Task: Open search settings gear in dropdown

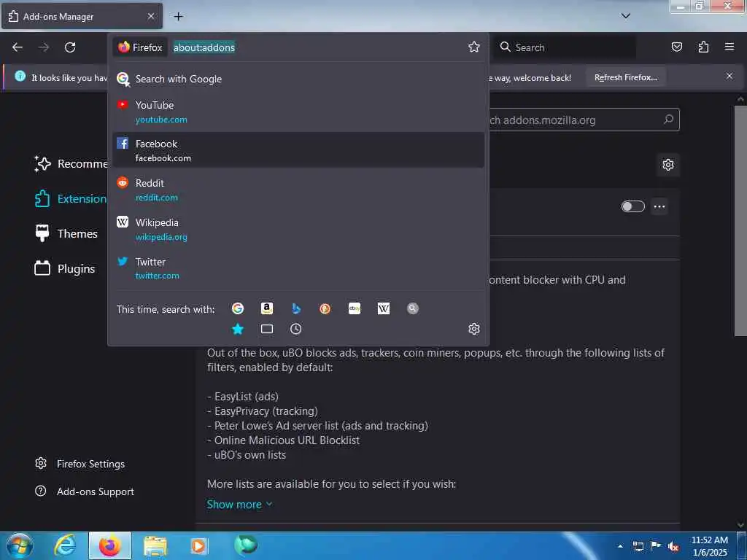Action: [473, 329]
